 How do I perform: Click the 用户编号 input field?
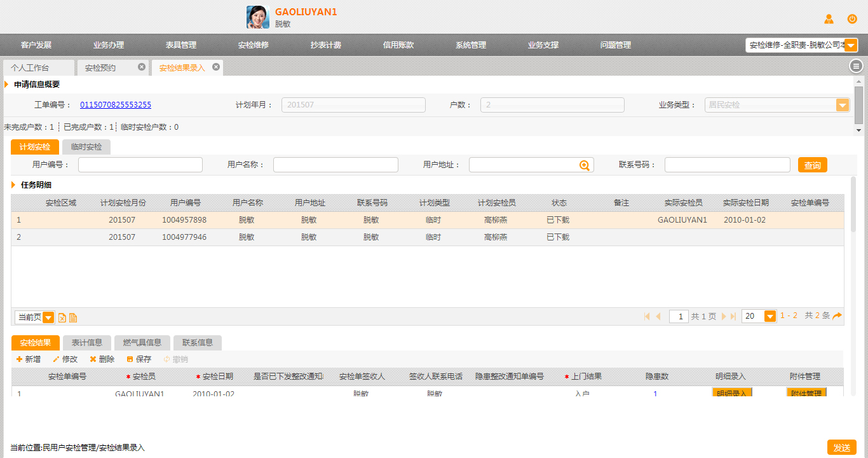click(140, 165)
